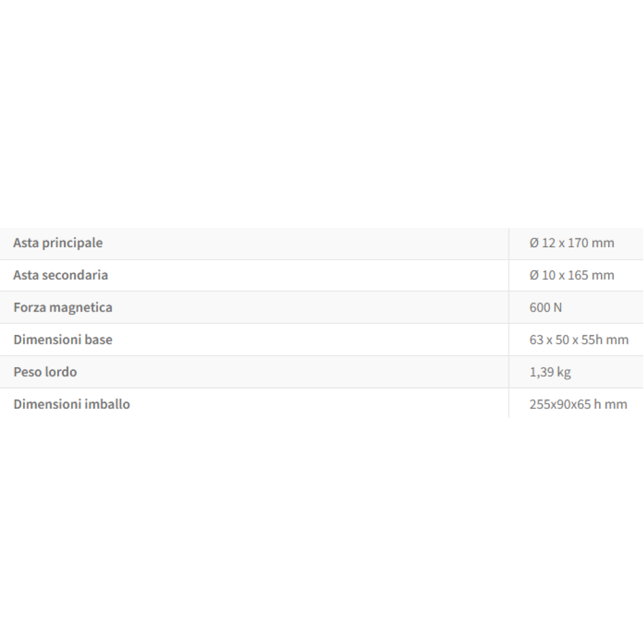Screen dimensions: 644x644
Task: Click the 'Peso lordo' label
Action: coord(45,372)
